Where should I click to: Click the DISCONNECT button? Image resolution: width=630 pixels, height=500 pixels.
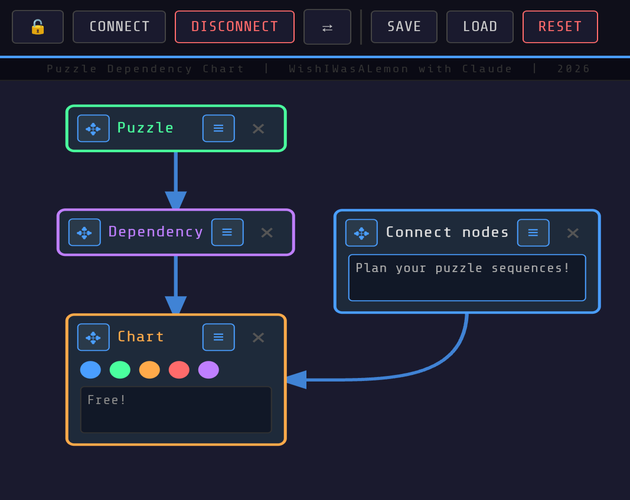point(235,27)
